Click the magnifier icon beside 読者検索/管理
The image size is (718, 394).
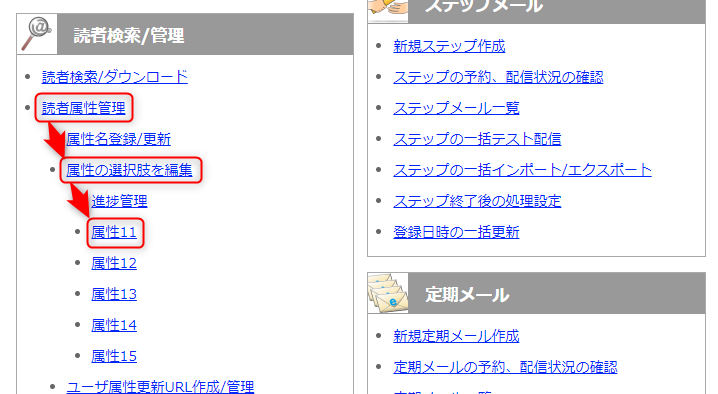point(37,34)
